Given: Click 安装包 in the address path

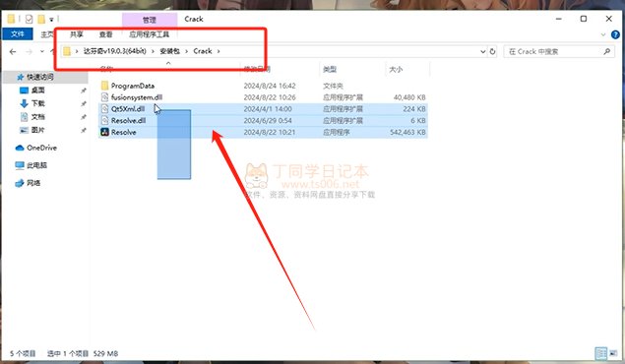Looking at the screenshot, I should click(x=170, y=51).
